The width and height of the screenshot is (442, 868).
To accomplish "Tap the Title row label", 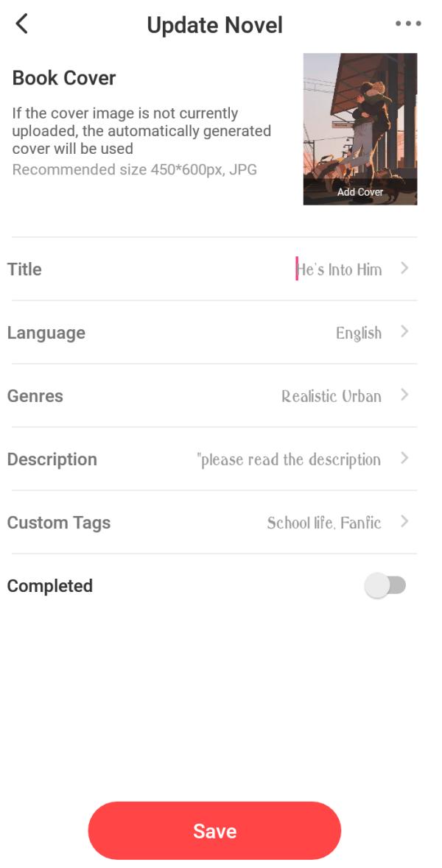I will pos(24,269).
